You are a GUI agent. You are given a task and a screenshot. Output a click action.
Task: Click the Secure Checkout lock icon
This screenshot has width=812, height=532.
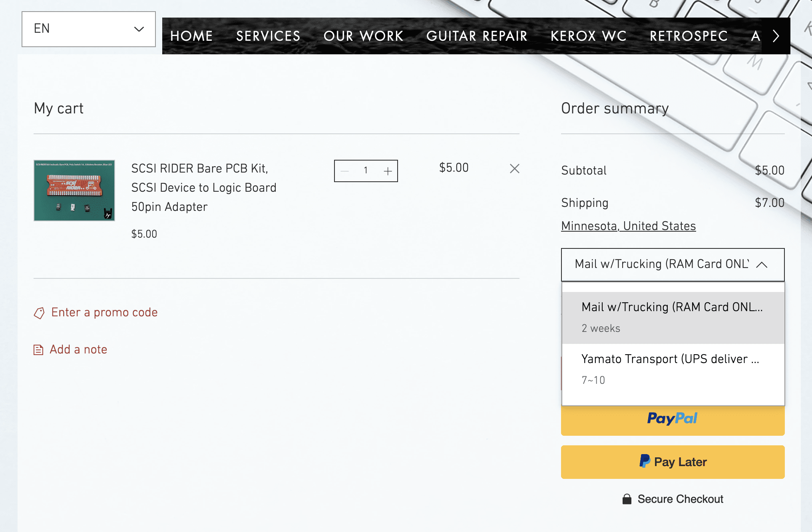(x=627, y=499)
